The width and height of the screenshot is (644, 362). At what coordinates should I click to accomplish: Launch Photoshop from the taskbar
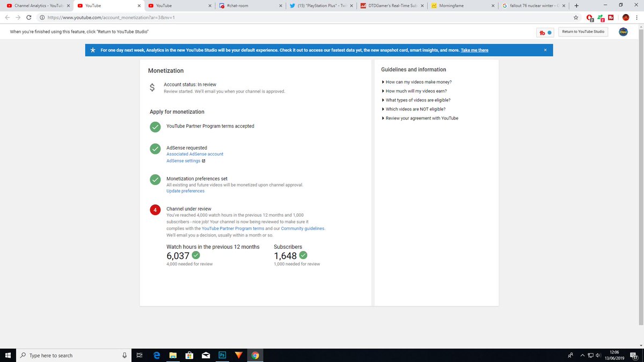tap(222, 355)
